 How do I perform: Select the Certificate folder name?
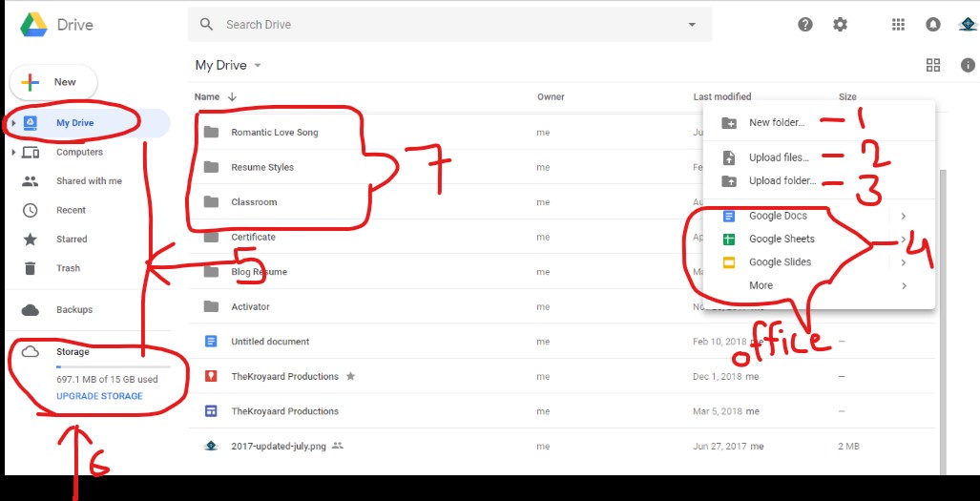(x=253, y=237)
